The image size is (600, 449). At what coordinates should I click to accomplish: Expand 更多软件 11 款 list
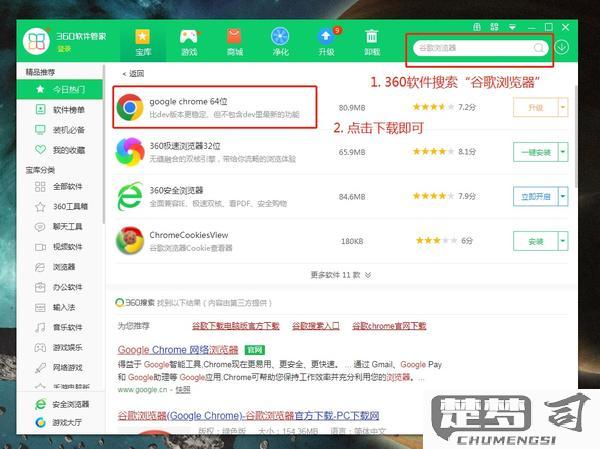coord(341,275)
